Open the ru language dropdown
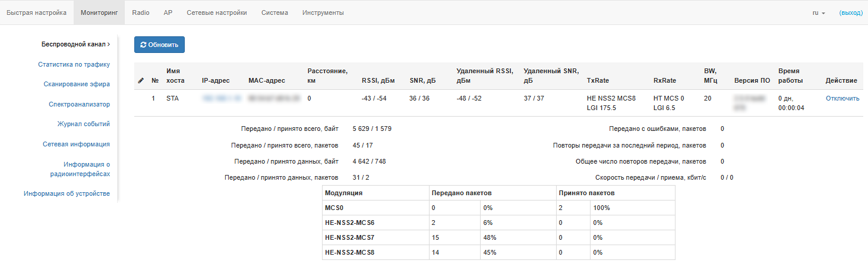868x263 pixels. tap(819, 12)
